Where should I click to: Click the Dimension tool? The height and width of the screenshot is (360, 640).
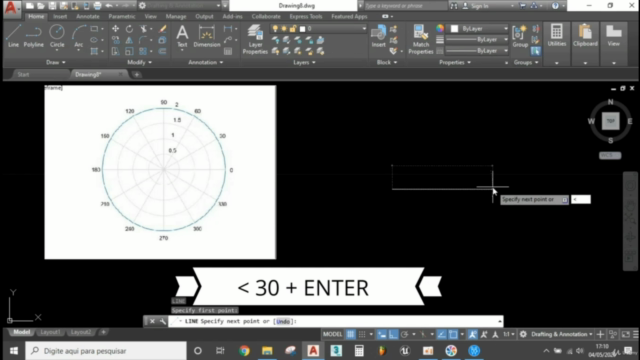click(207, 36)
